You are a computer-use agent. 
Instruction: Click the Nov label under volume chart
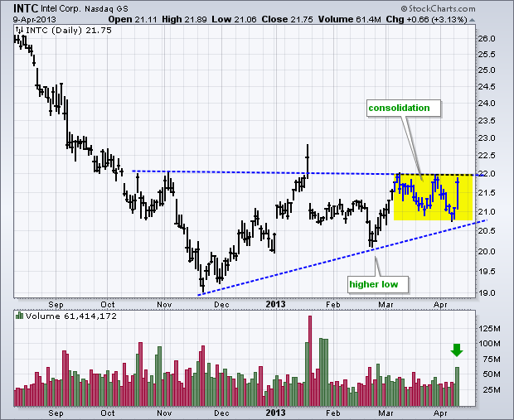coord(164,413)
